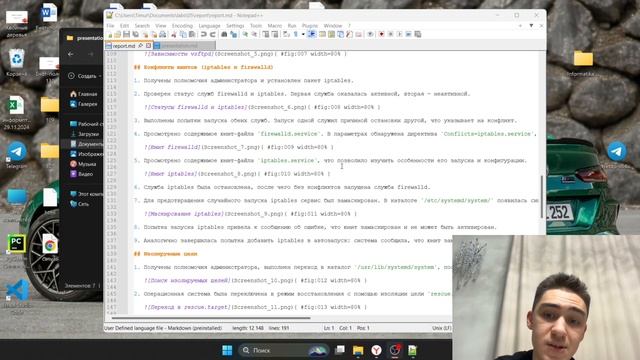Select the Chrome desktop icon
The image size is (640, 360).
coord(50,247)
